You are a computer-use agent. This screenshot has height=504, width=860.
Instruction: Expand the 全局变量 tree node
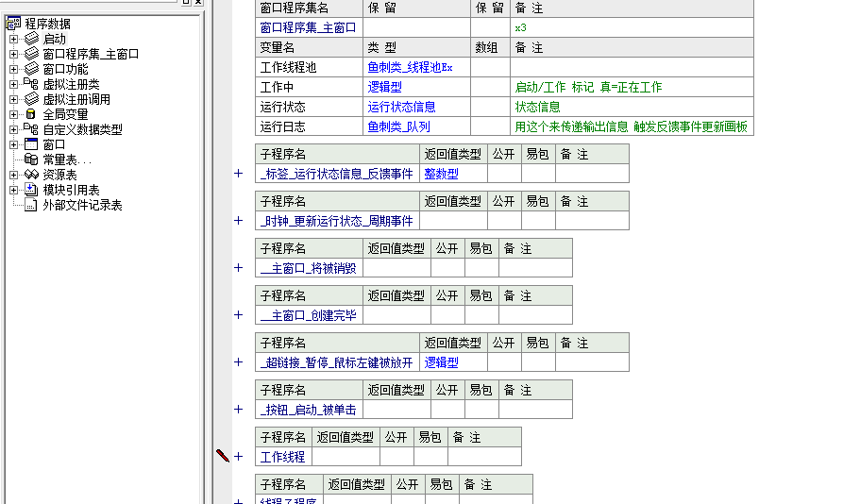click(x=14, y=114)
